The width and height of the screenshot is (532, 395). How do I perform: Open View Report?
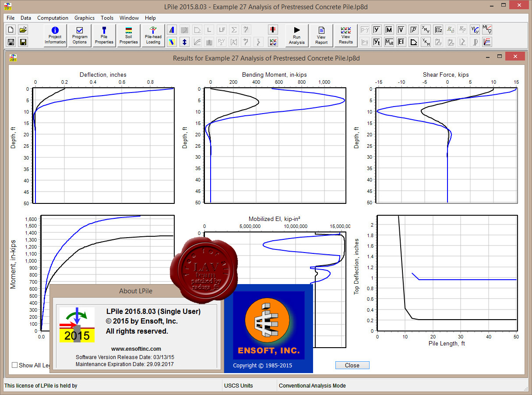pyautogui.click(x=321, y=36)
